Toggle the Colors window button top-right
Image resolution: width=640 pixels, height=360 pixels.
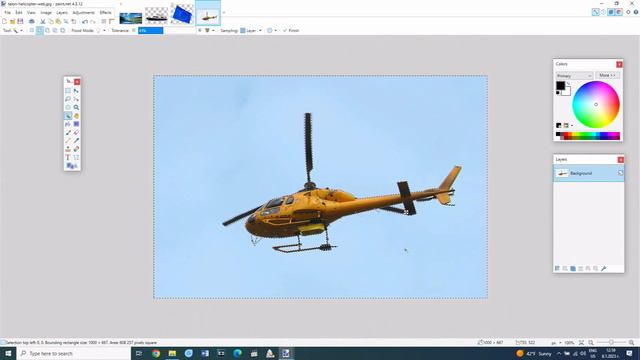619,12
